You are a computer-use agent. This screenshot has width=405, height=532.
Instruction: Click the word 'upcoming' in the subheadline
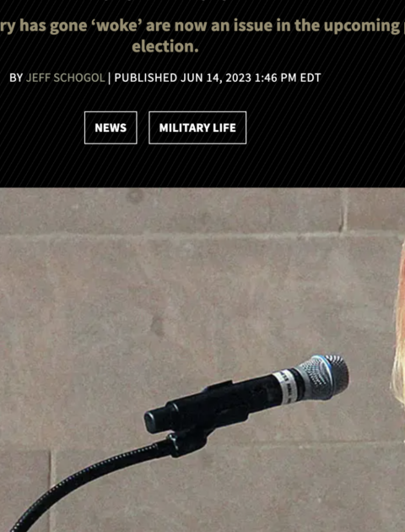[x=362, y=26]
